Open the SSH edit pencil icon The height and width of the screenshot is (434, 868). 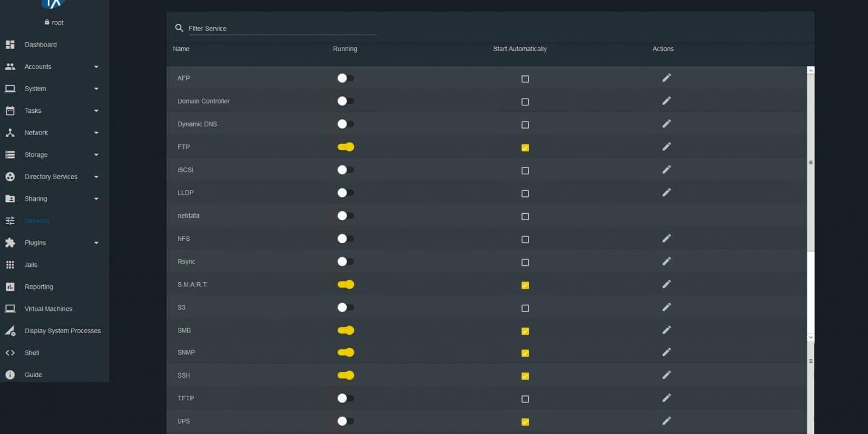coord(667,375)
